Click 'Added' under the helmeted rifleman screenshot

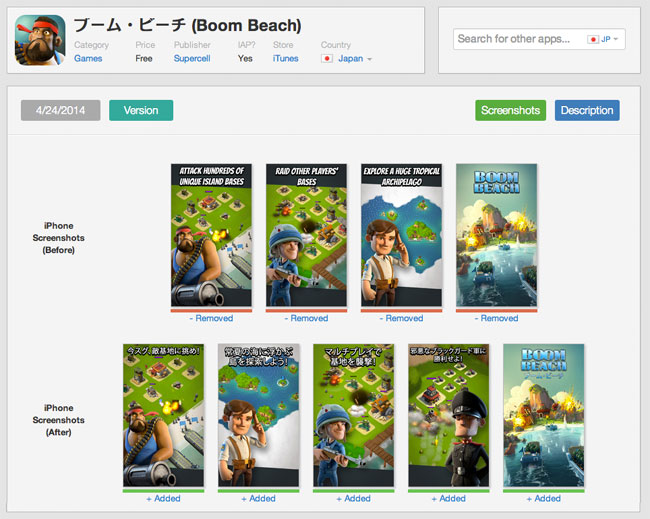click(x=354, y=499)
